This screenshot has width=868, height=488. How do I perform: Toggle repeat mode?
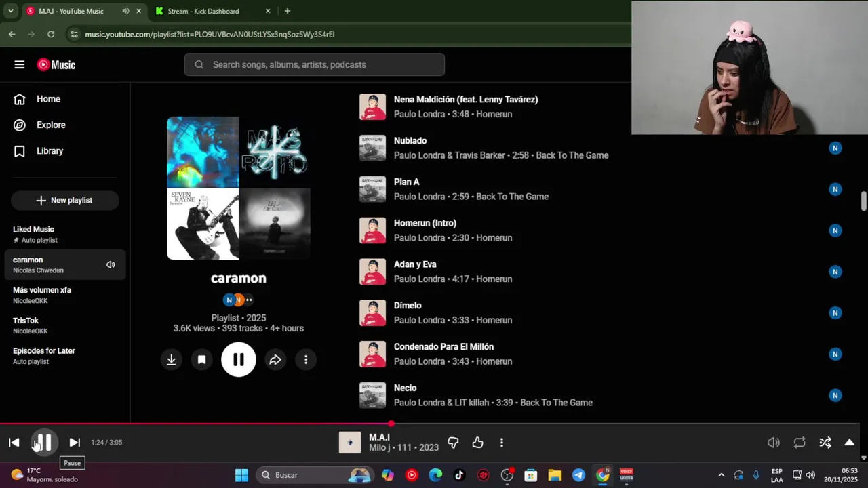[x=800, y=443]
